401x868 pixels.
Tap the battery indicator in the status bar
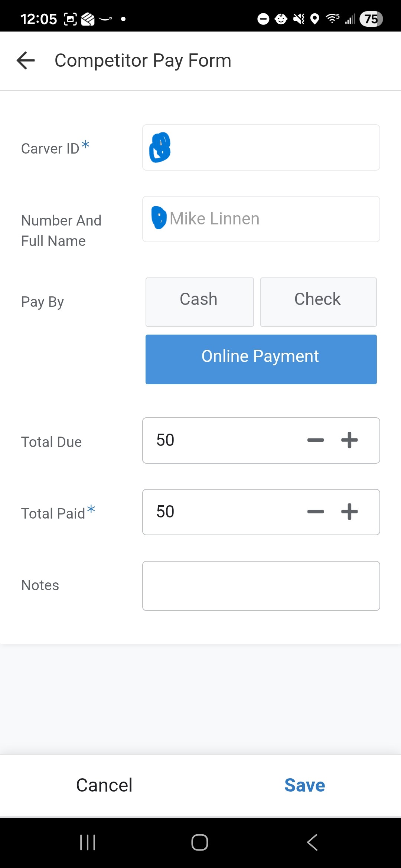point(370,19)
